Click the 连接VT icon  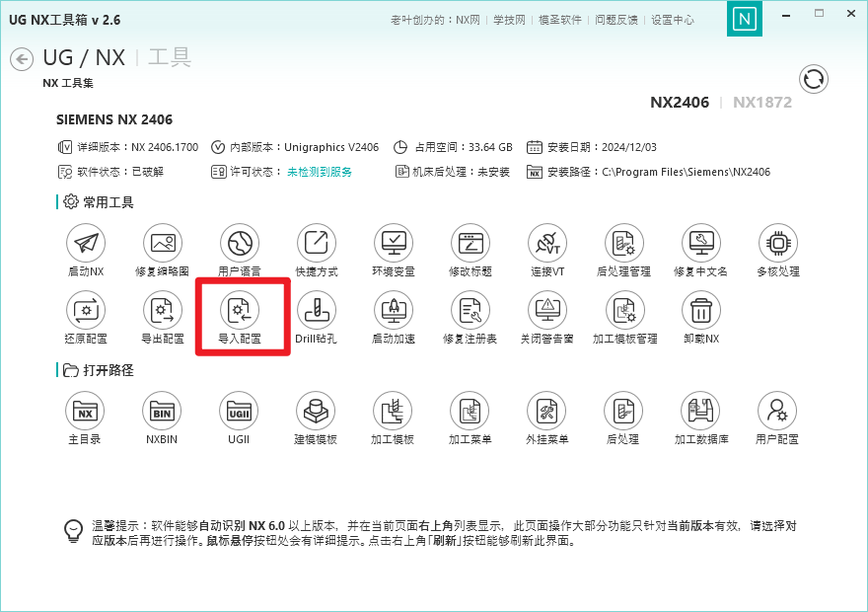pyautogui.click(x=547, y=243)
